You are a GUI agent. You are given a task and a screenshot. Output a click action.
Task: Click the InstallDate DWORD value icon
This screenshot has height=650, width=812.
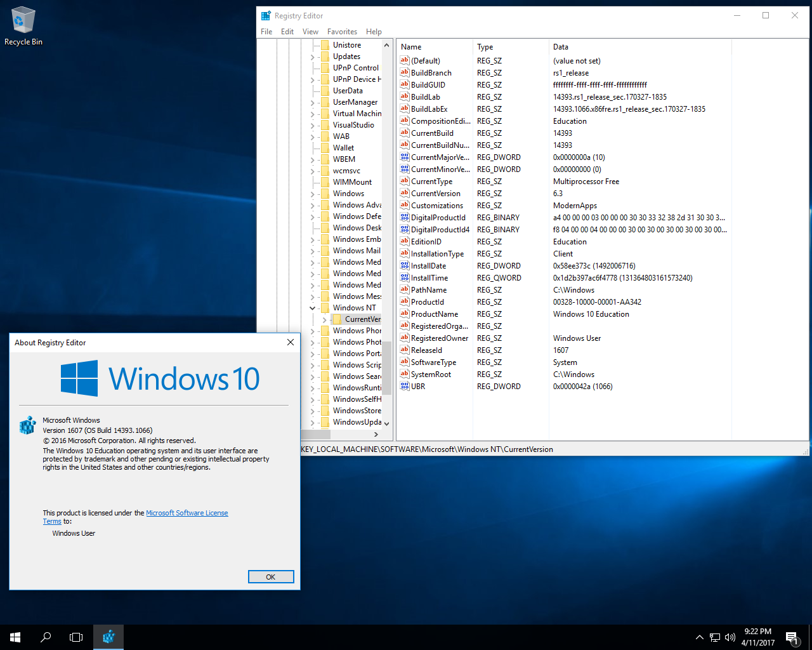click(x=405, y=265)
